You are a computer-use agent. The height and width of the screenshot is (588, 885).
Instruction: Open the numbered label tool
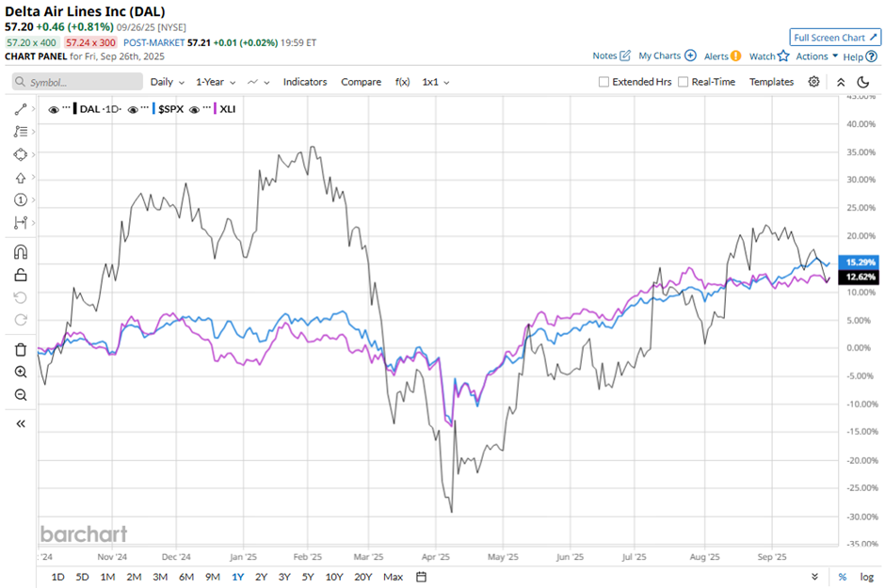coord(21,199)
